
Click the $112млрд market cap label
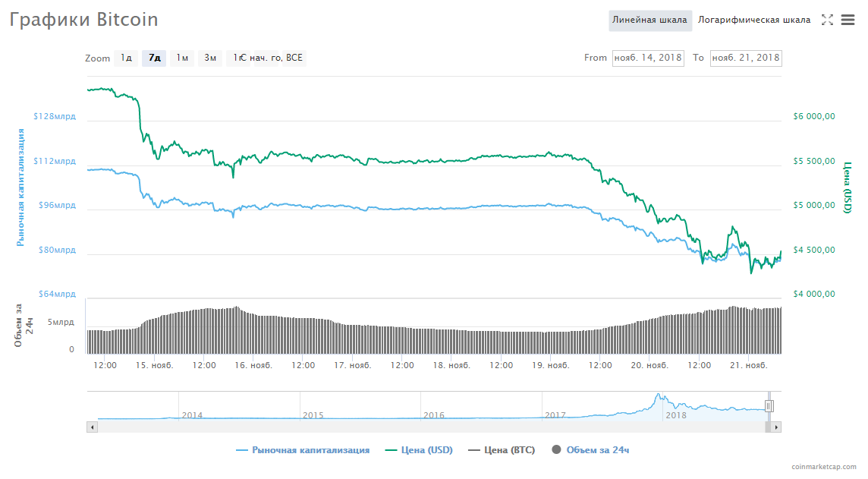tap(55, 161)
